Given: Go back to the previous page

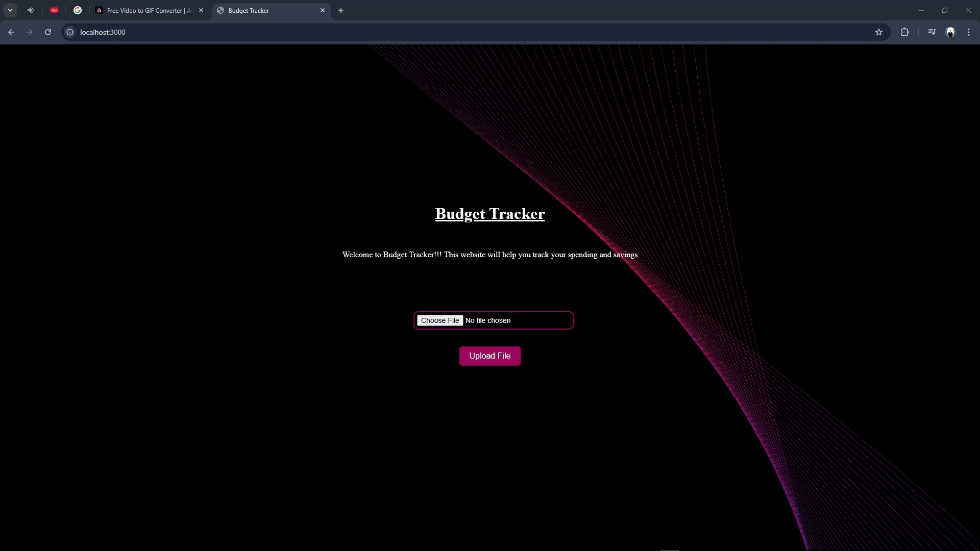Looking at the screenshot, I should point(11,32).
